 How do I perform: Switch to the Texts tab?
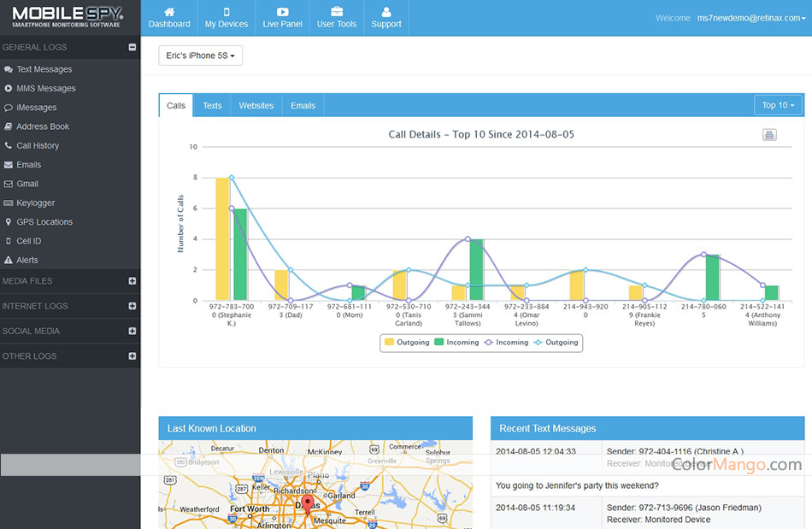(x=212, y=106)
